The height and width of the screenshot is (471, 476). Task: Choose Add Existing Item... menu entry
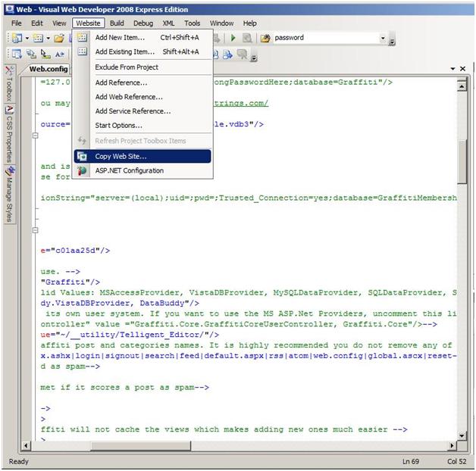[x=142, y=51]
